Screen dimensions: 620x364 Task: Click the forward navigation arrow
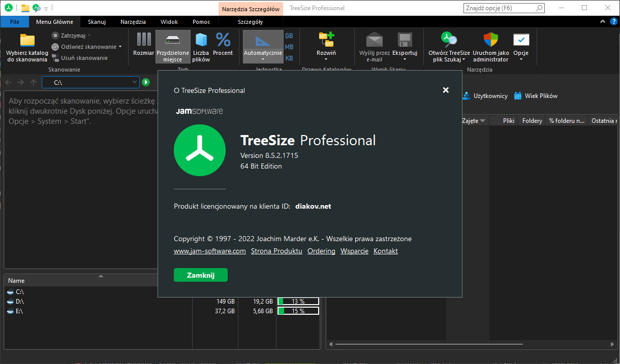[x=20, y=82]
